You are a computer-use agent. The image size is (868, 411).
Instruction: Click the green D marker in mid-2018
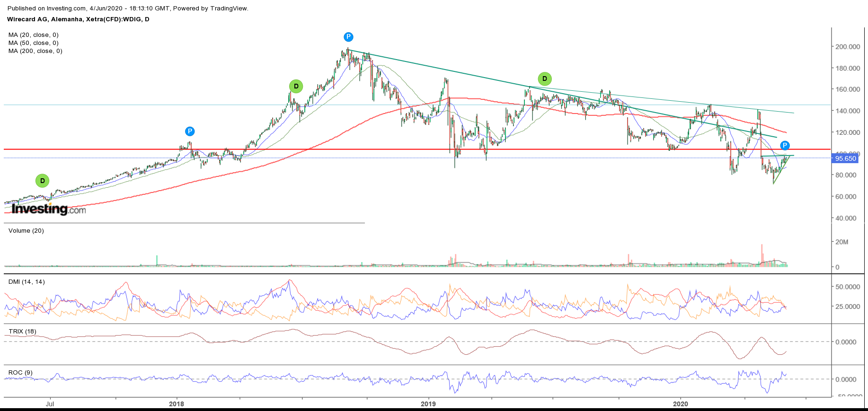tap(296, 86)
